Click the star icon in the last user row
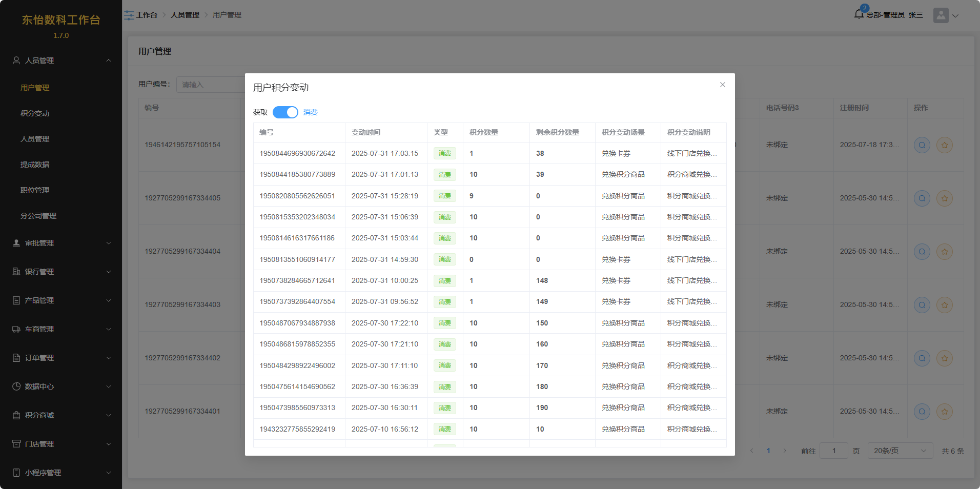Viewport: 980px width, 489px height. click(944, 412)
